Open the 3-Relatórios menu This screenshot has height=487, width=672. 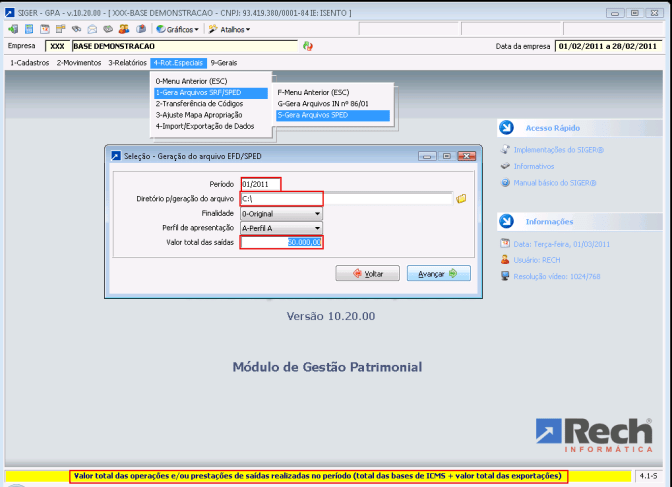click(x=127, y=63)
